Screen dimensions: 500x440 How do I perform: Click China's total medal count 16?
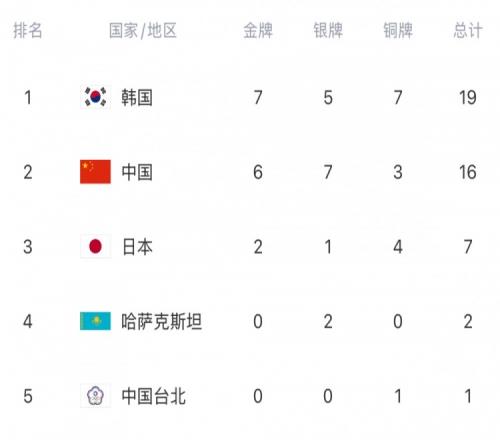(x=468, y=172)
